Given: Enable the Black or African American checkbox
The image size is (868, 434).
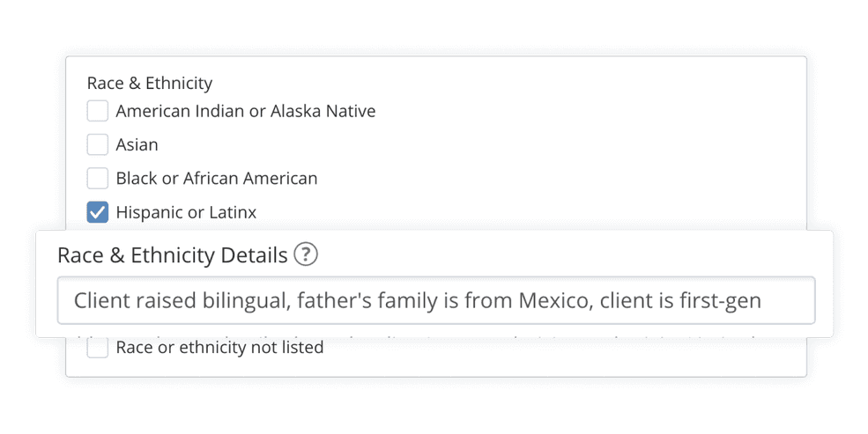Looking at the screenshot, I should 98,178.
